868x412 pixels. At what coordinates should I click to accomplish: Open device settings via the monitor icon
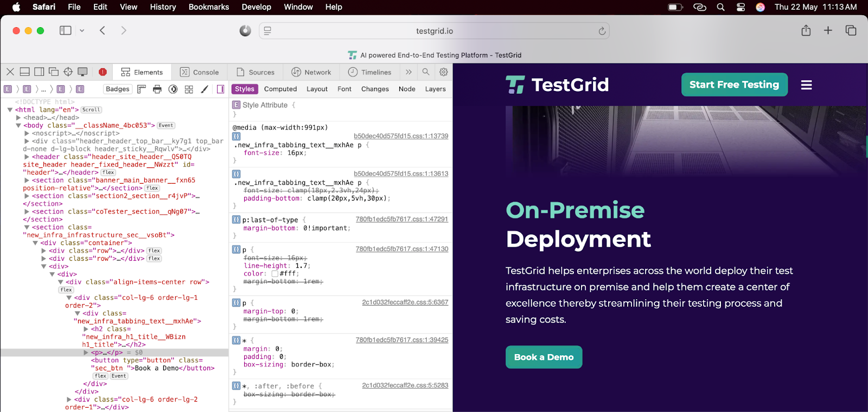[x=82, y=72]
